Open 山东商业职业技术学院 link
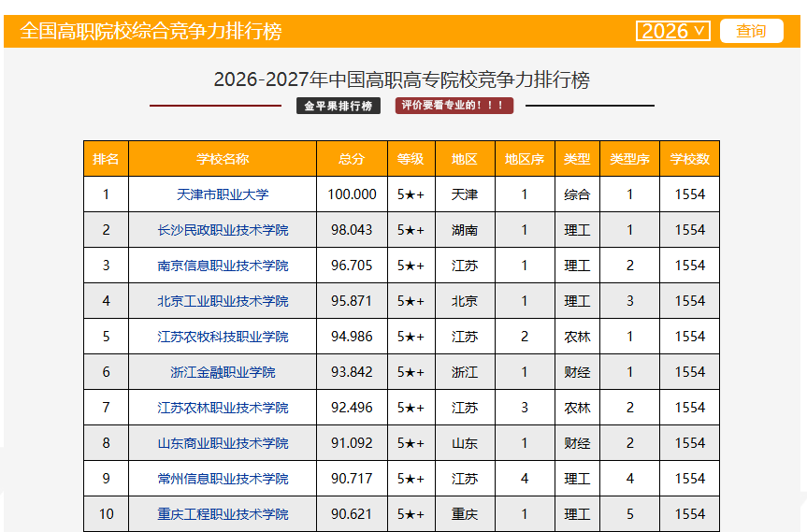 (x=223, y=443)
